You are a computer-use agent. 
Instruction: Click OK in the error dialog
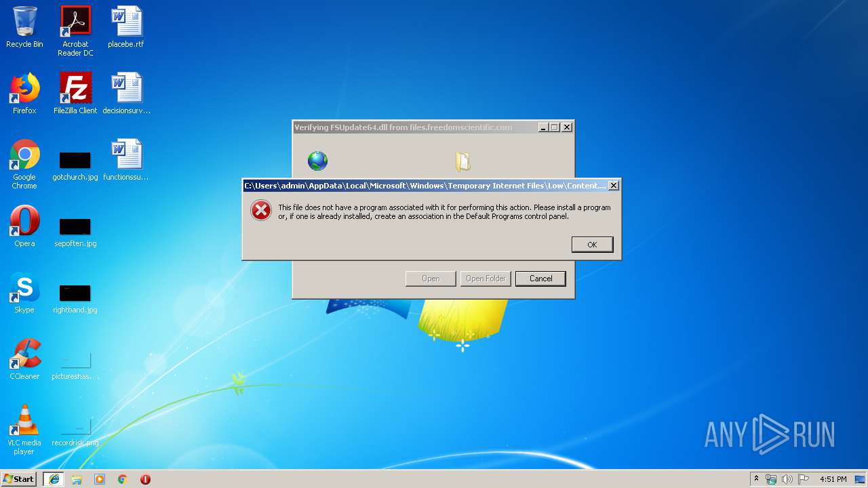tap(592, 245)
